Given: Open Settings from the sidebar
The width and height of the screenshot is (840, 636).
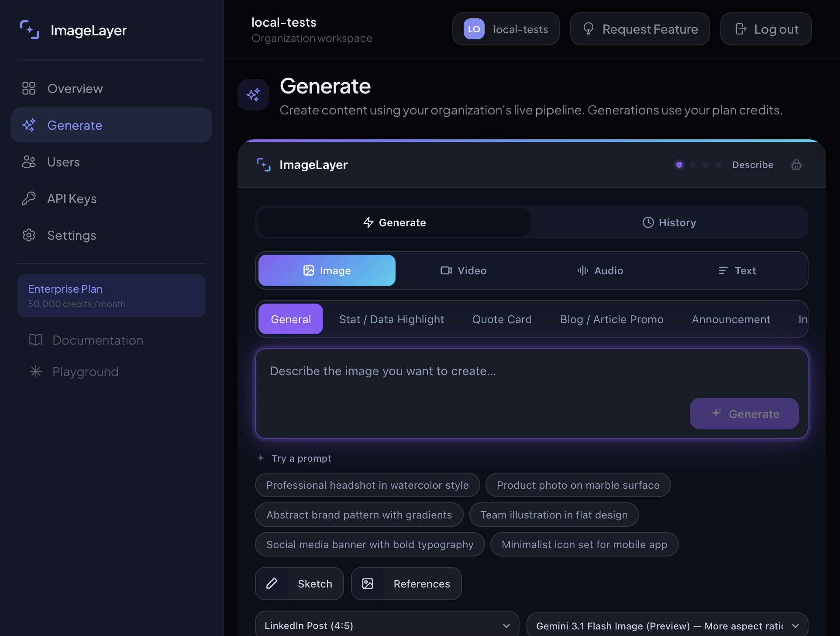Looking at the screenshot, I should (111, 235).
